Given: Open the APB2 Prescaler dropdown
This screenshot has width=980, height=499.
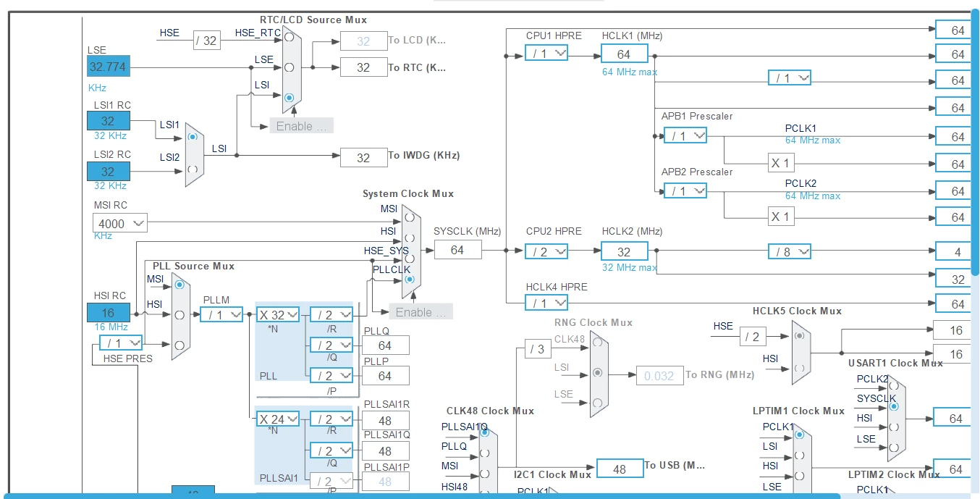Looking at the screenshot, I should point(685,191).
